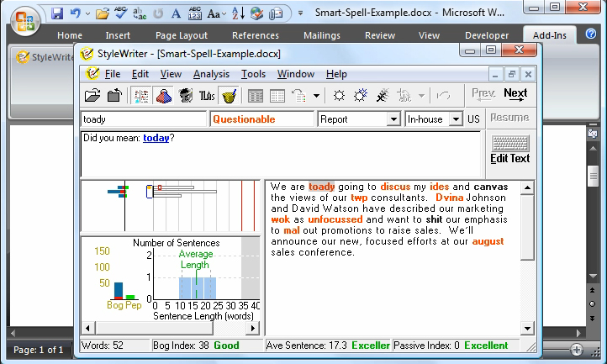Click the text panel scrollbar down arrow
The height and width of the screenshot is (364, 607).
tap(527, 329)
